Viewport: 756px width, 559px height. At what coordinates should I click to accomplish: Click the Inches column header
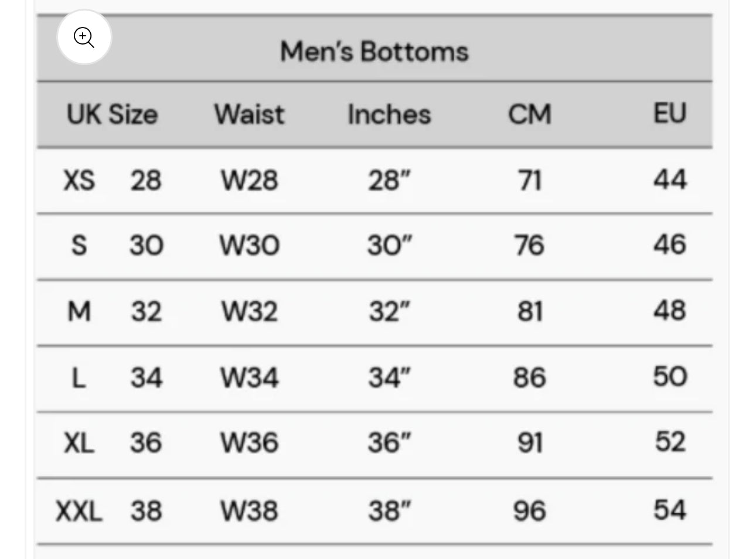pyautogui.click(x=389, y=114)
